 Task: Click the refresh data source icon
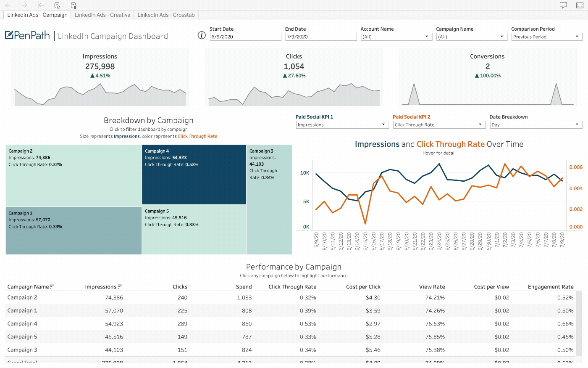57,5
